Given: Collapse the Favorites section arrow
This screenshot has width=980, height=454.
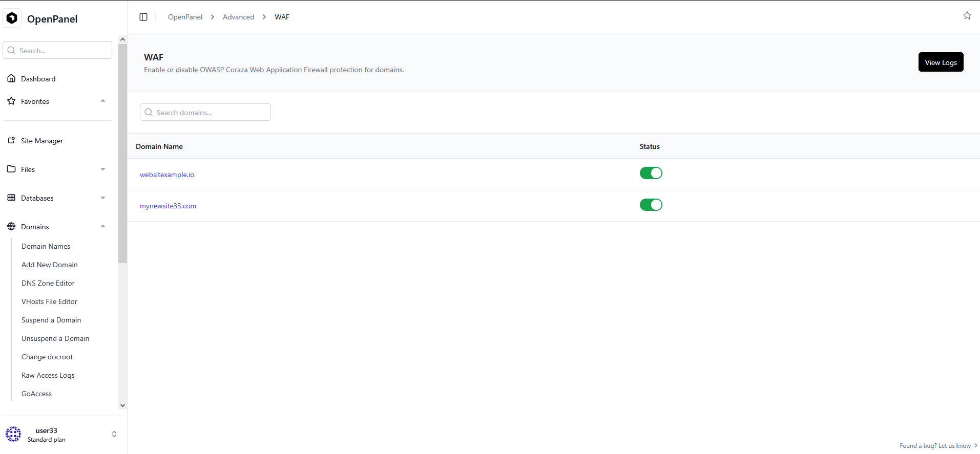Looking at the screenshot, I should 103,101.
